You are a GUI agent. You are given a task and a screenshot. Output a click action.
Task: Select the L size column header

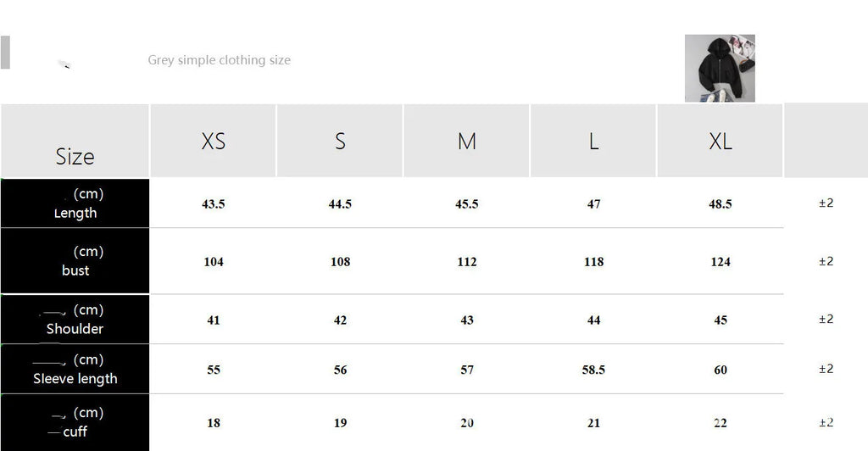[593, 141]
